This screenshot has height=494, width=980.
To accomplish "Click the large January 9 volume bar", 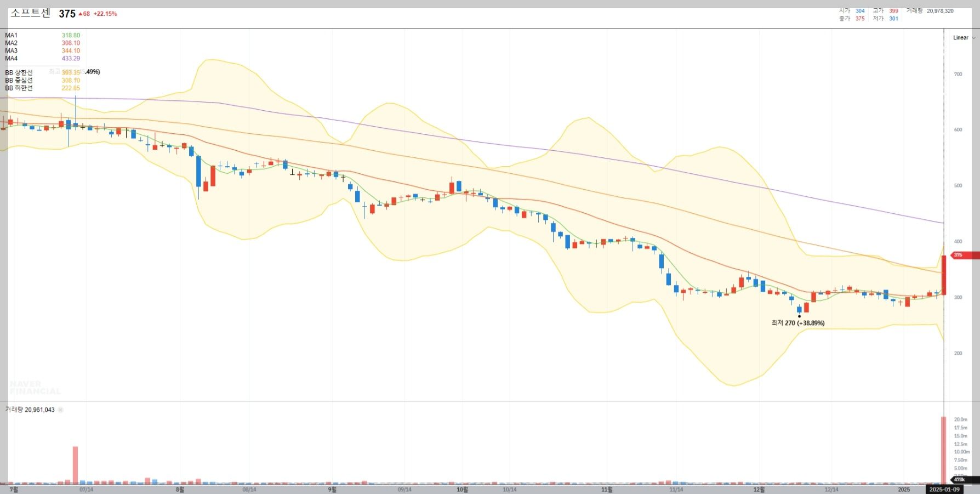I will click(944, 450).
